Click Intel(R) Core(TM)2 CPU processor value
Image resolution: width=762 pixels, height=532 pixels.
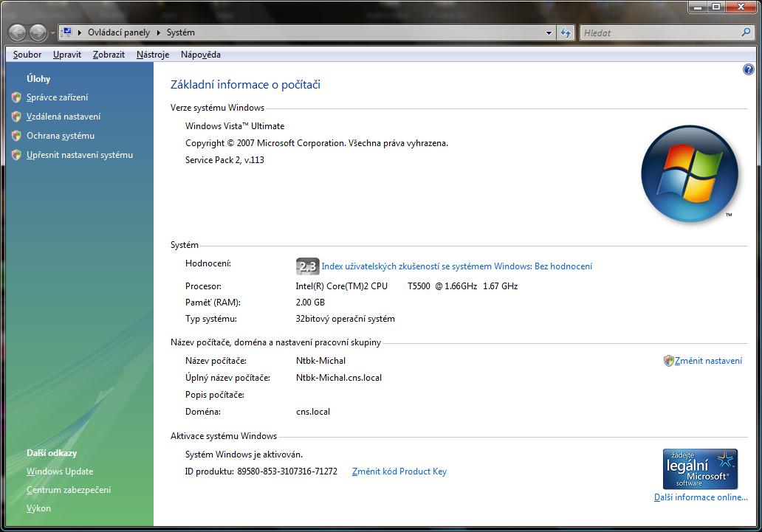pos(406,286)
